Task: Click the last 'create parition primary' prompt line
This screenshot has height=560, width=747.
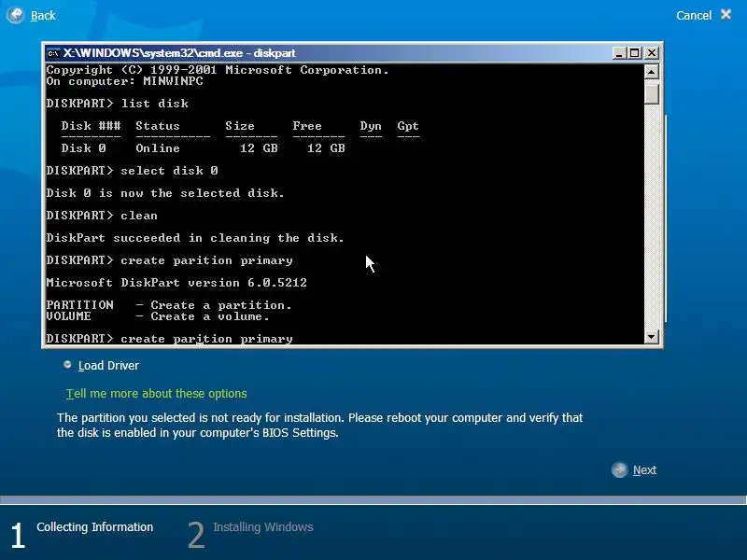Action: tap(170, 339)
